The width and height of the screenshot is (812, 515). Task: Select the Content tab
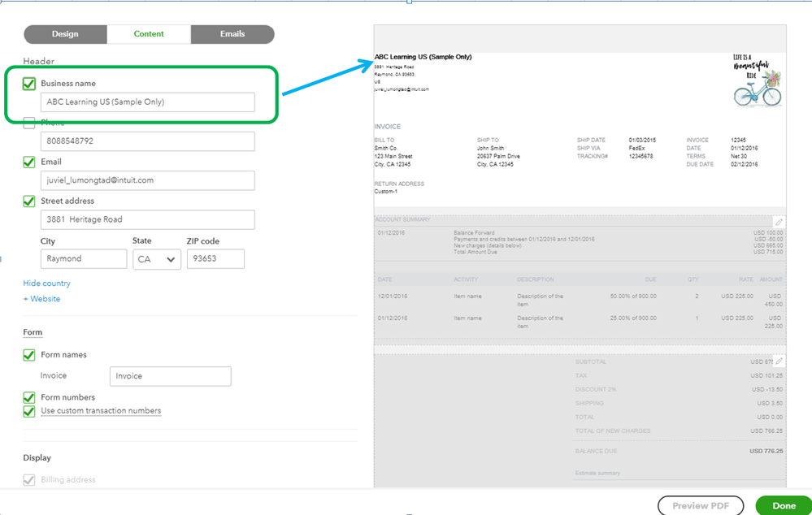coord(149,34)
